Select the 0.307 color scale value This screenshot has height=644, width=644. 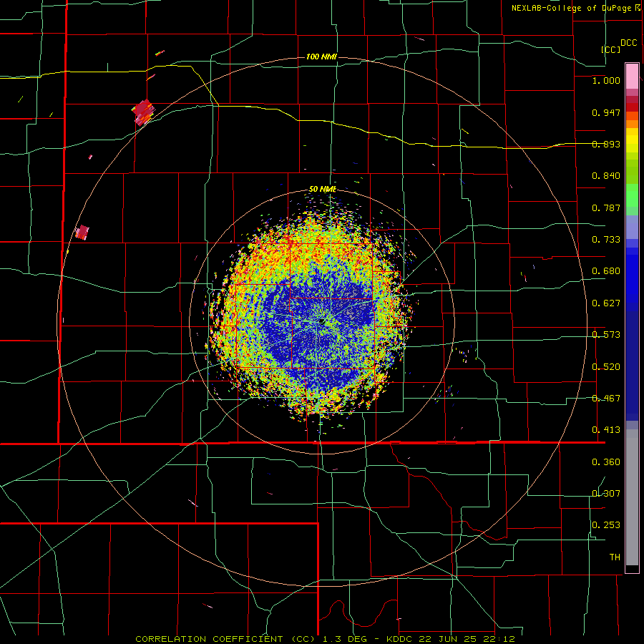click(606, 494)
